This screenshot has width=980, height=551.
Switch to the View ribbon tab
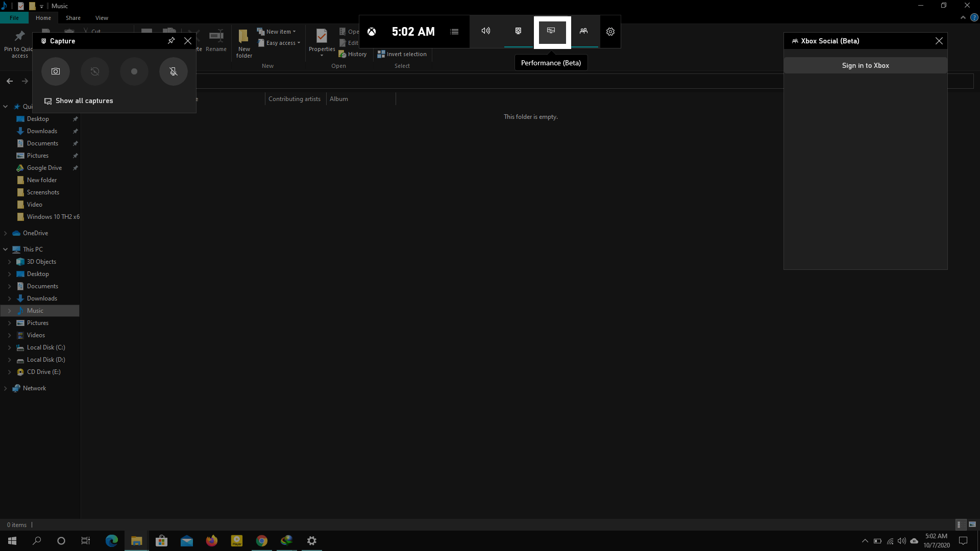click(102, 17)
